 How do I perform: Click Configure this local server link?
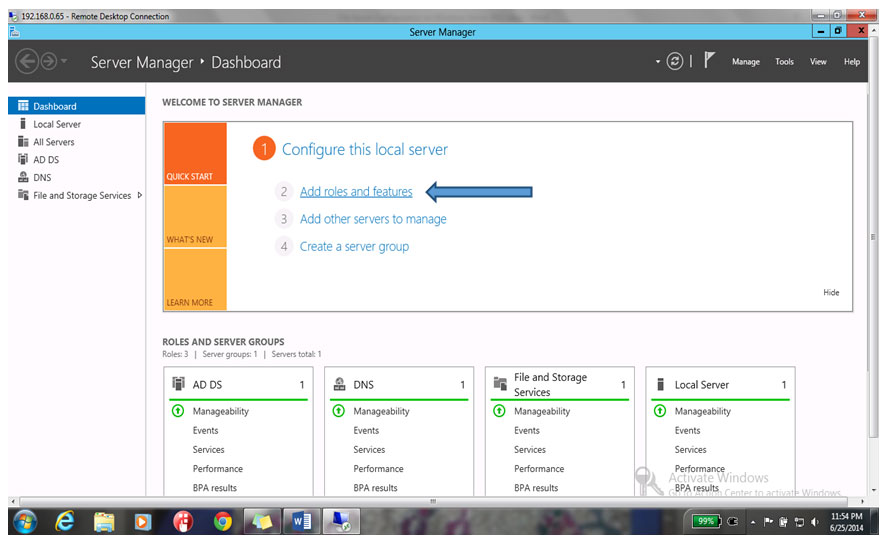365,149
